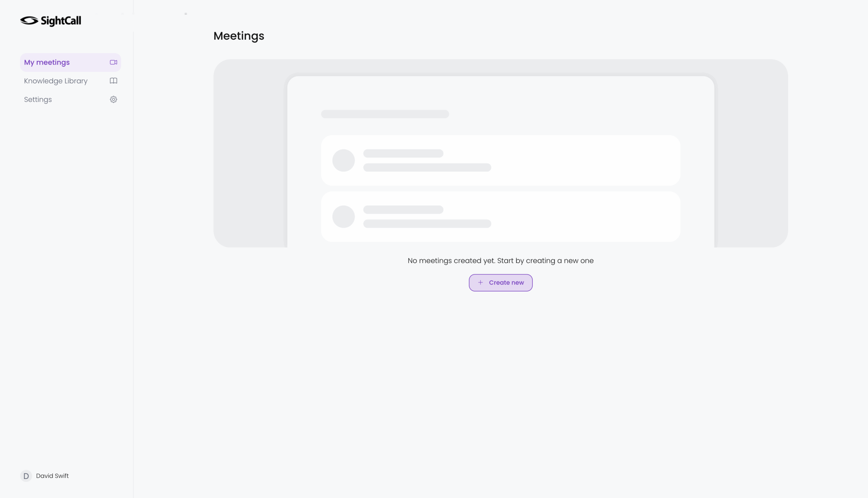Click the 'No meetings created yet' message
This screenshot has width=868, height=498.
tap(500, 261)
